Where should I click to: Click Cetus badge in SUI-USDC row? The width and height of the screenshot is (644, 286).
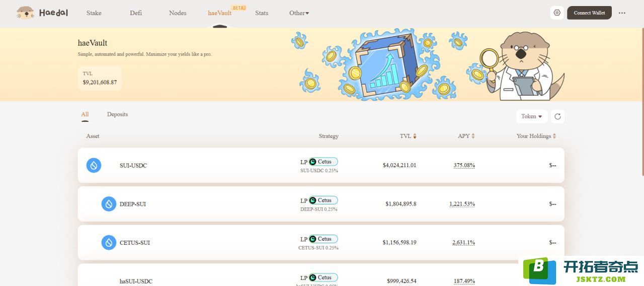click(323, 162)
